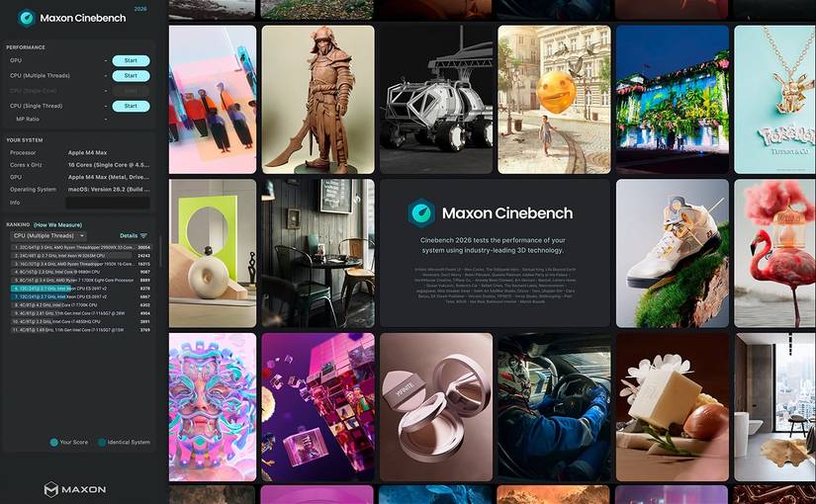The image size is (816, 504).
Task: Click the Cinebench logo icon in sidebar header
Action: coord(27,18)
